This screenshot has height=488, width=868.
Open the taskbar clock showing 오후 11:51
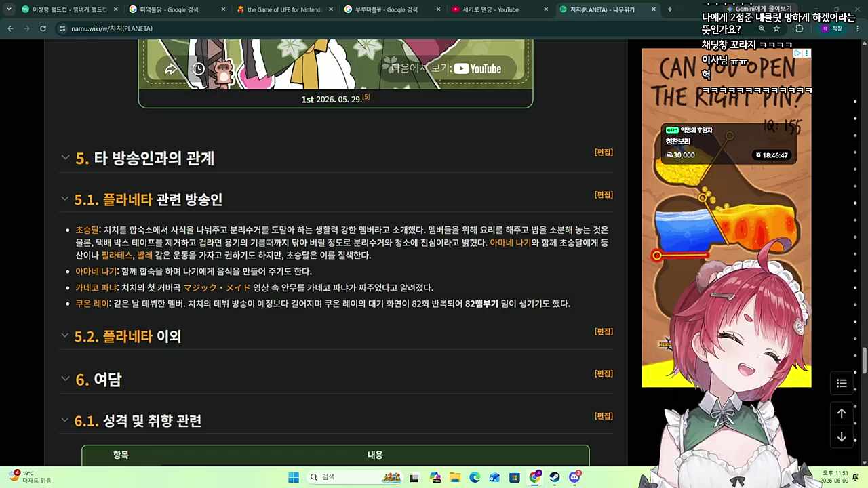pyautogui.click(x=835, y=477)
